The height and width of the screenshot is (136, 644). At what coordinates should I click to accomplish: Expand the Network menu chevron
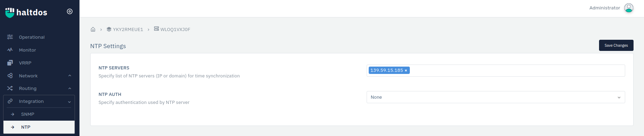click(70, 76)
